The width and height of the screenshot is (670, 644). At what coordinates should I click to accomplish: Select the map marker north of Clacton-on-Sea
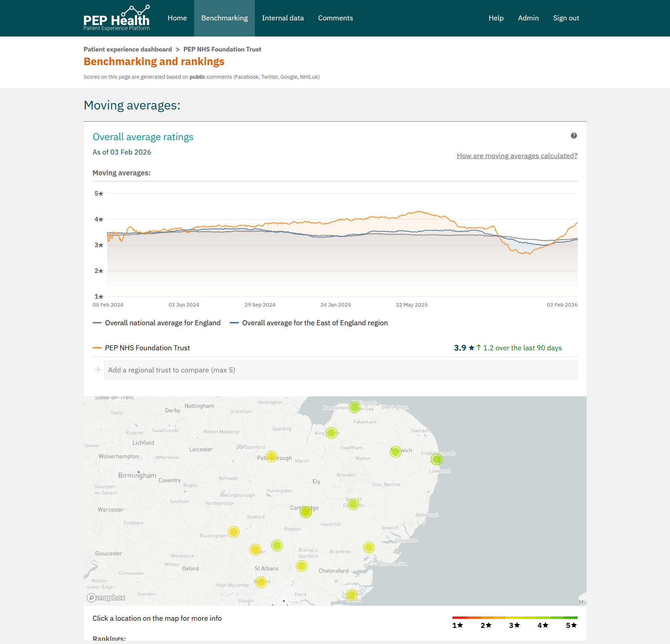pyautogui.click(x=369, y=547)
